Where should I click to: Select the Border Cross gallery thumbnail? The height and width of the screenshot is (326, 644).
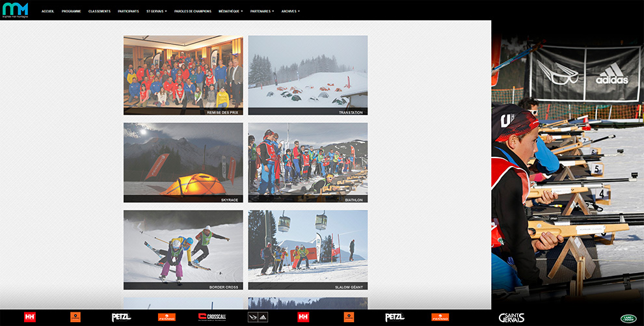coord(183,249)
